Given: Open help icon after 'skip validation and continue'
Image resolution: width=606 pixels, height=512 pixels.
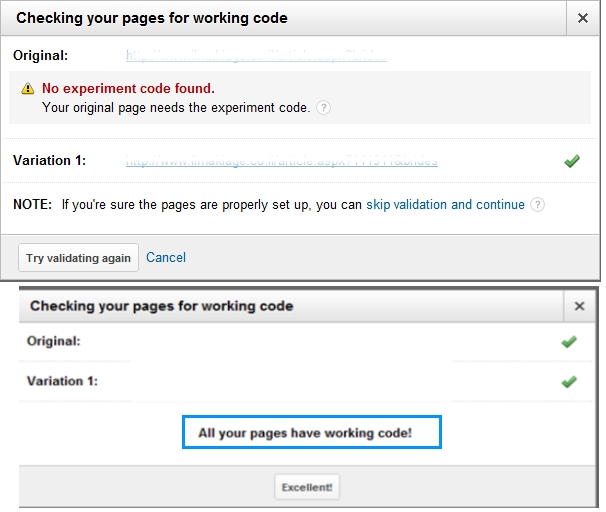Looking at the screenshot, I should pos(538,205).
